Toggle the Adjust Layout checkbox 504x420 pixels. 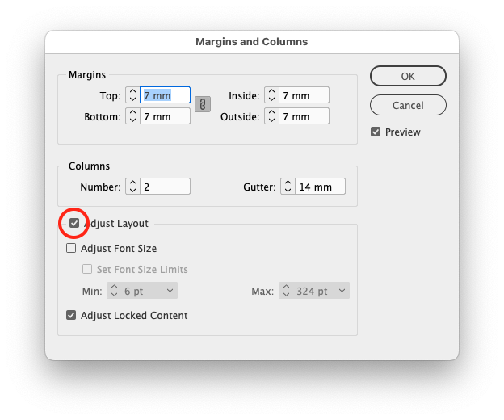point(74,223)
